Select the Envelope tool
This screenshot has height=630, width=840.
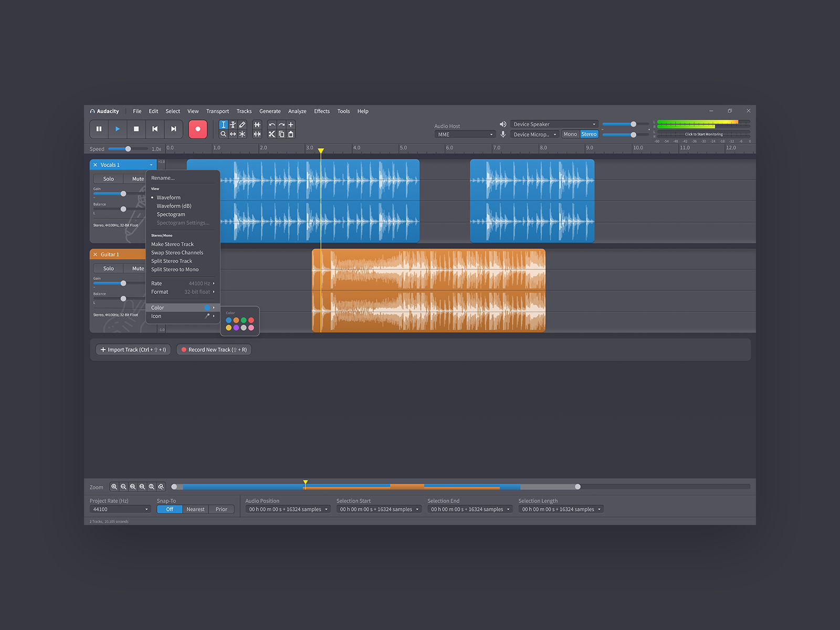coord(233,125)
